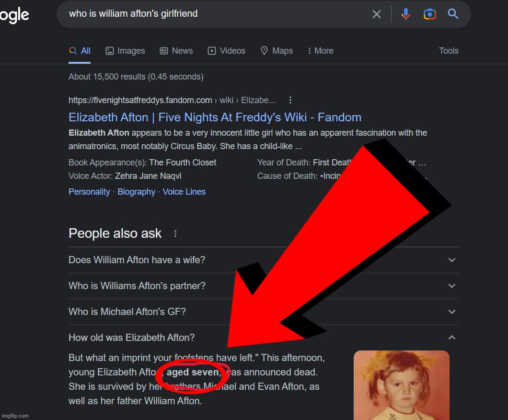Start voice search with microphone icon
The height and width of the screenshot is (420, 508).
click(x=405, y=14)
